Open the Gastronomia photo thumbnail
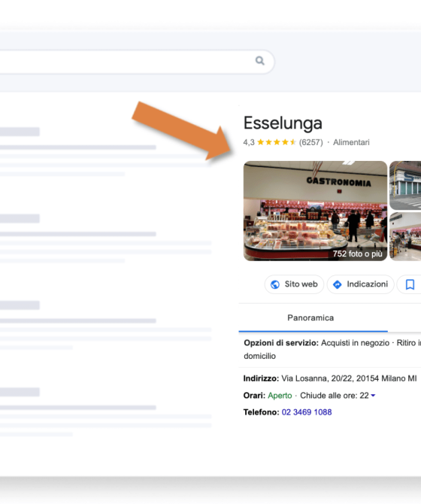Screen dimensions: 421x504 tap(315, 211)
